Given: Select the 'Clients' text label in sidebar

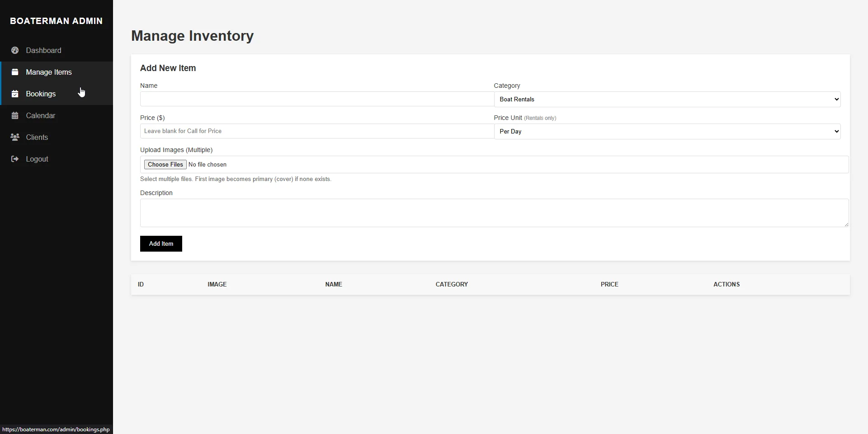Looking at the screenshot, I should (37, 137).
